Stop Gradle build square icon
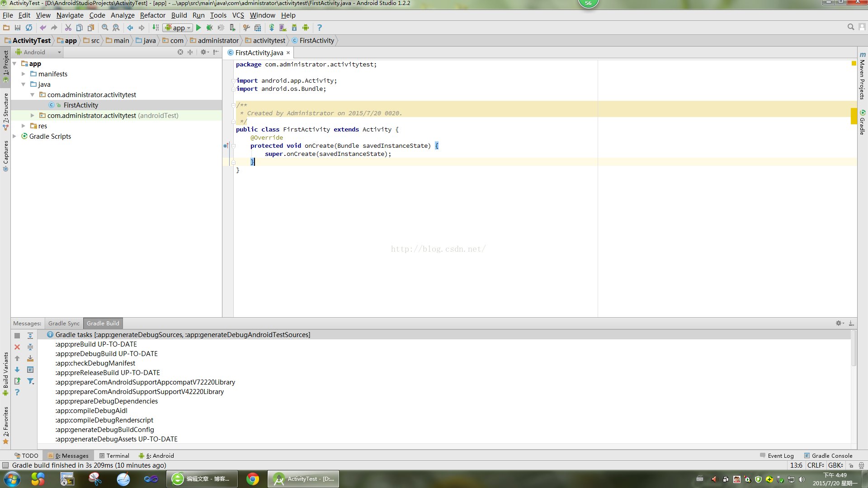Image resolution: width=868 pixels, height=488 pixels. (x=17, y=336)
